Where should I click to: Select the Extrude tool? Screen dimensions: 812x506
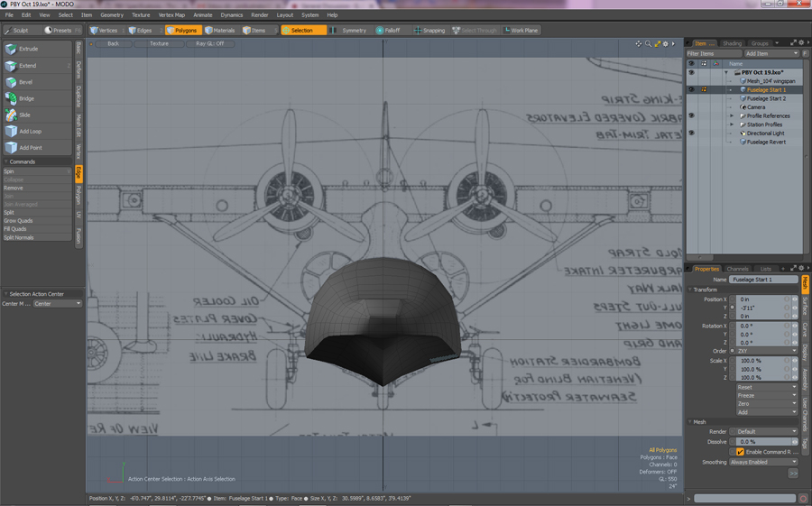(x=37, y=49)
